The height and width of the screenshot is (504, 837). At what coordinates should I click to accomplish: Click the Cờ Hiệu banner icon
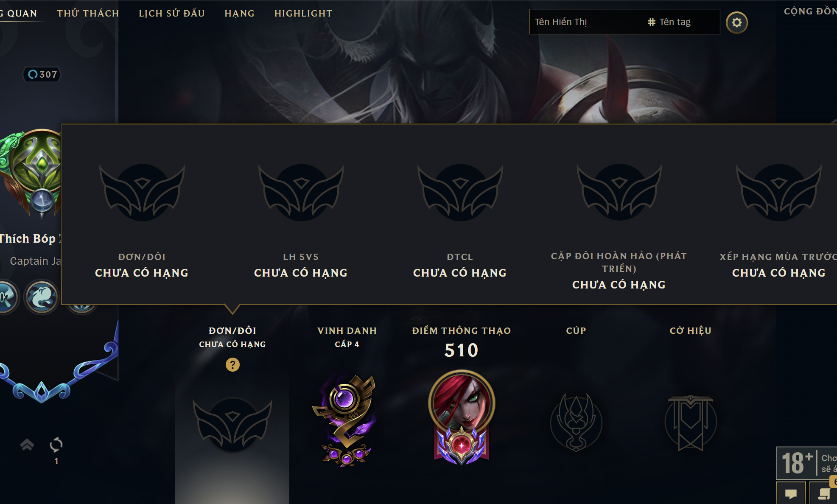pos(691,423)
